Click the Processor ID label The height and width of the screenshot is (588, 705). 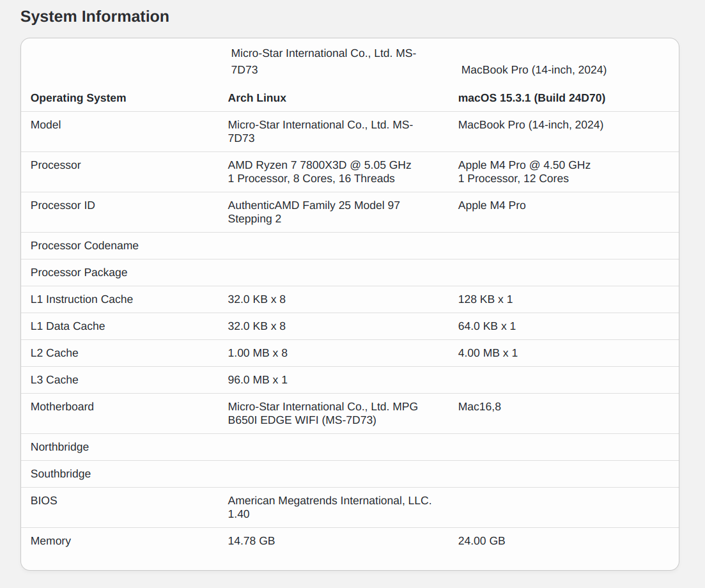tap(63, 205)
